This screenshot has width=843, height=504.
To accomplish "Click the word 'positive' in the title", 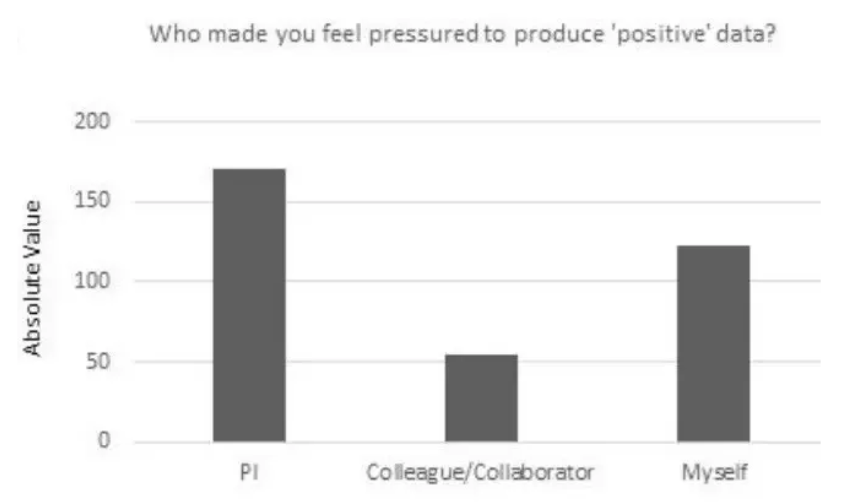I will (669, 34).
